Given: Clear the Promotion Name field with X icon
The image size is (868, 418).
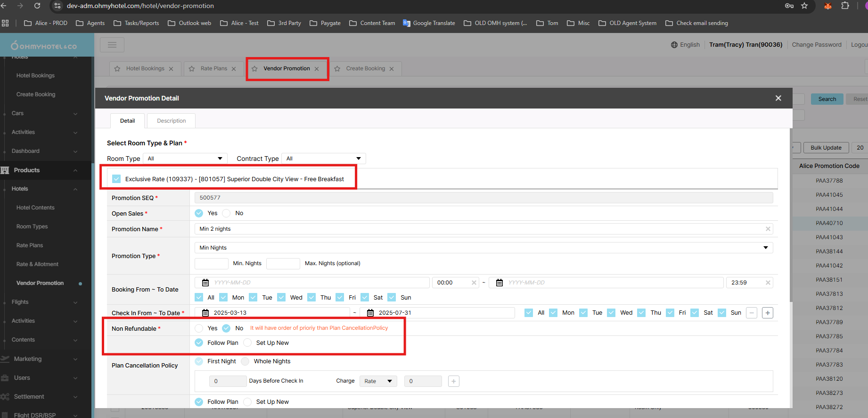Looking at the screenshot, I should coord(768,229).
